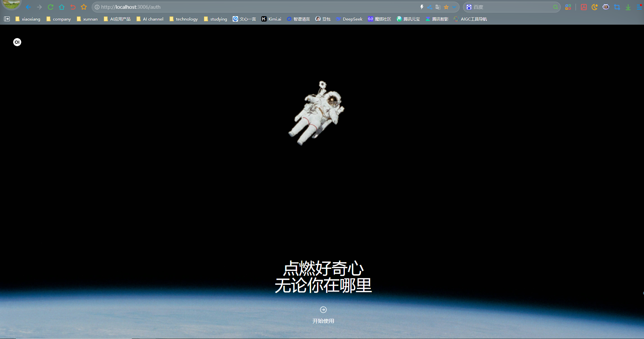Image resolution: width=644 pixels, height=339 pixels.
Task: Click the 开始使用 label
Action: pos(323,321)
